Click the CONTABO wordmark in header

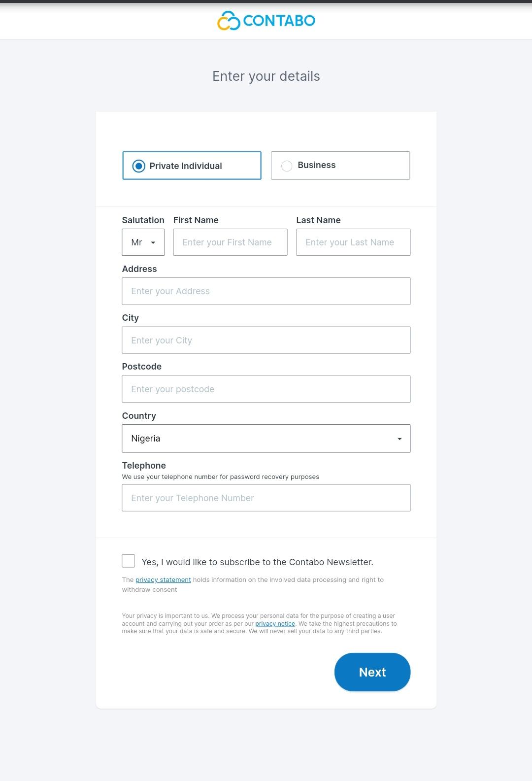pyautogui.click(x=279, y=21)
